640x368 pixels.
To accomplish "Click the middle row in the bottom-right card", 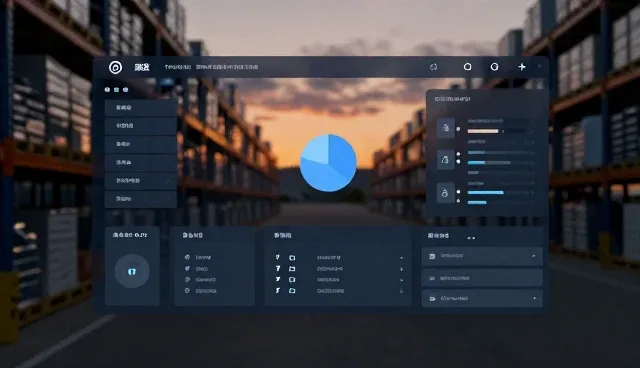I will (482, 278).
